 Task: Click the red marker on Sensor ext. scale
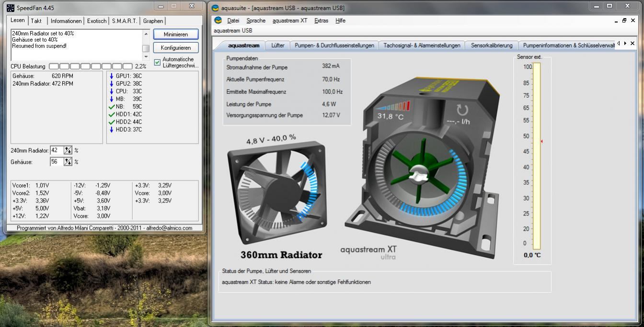[541, 141]
